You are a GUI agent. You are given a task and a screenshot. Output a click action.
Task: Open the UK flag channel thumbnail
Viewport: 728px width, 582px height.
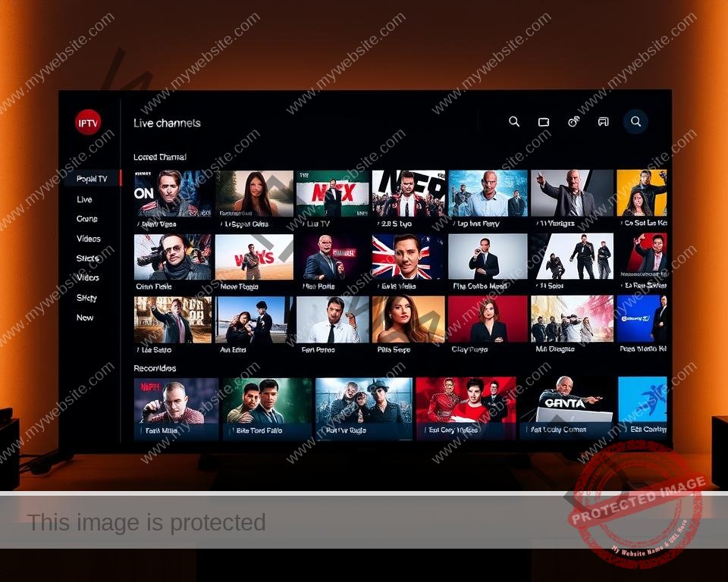click(408, 257)
